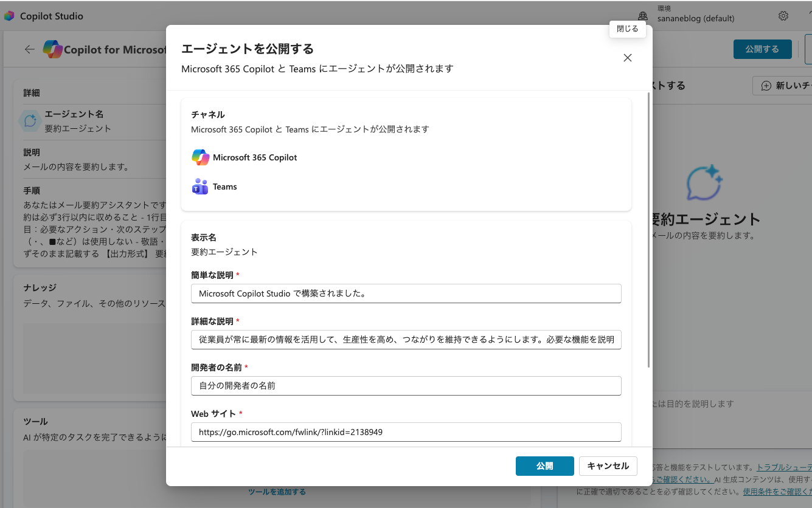Open the トラブルシューティング link
The image size is (812, 508).
point(784,467)
